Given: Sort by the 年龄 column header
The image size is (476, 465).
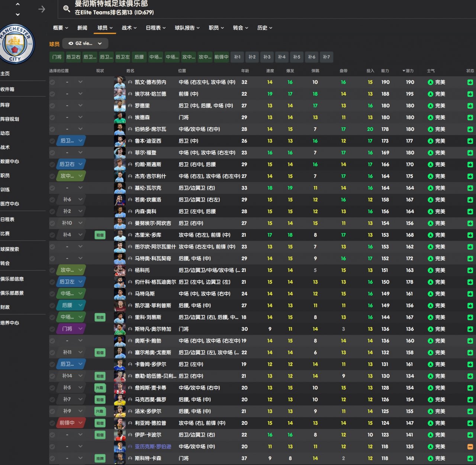Looking at the screenshot, I should click(245, 71).
